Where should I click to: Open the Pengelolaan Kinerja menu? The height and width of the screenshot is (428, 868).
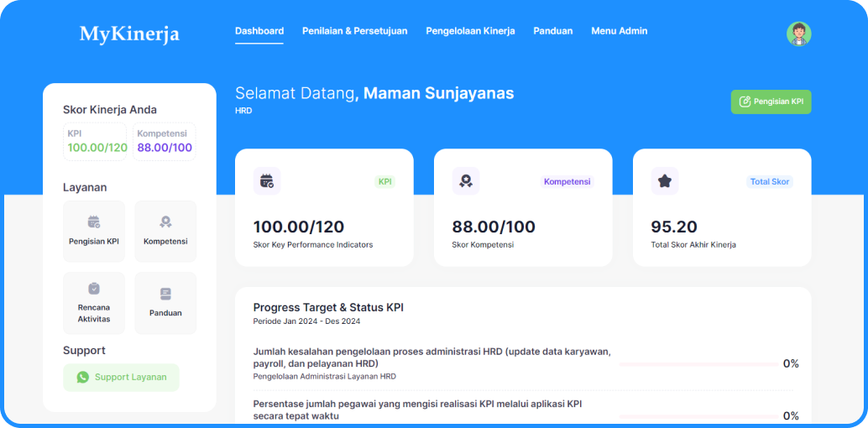coord(470,31)
